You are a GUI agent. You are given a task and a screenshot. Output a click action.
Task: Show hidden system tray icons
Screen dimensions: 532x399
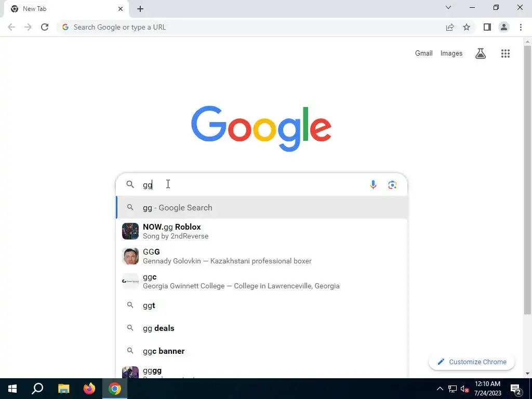click(440, 389)
